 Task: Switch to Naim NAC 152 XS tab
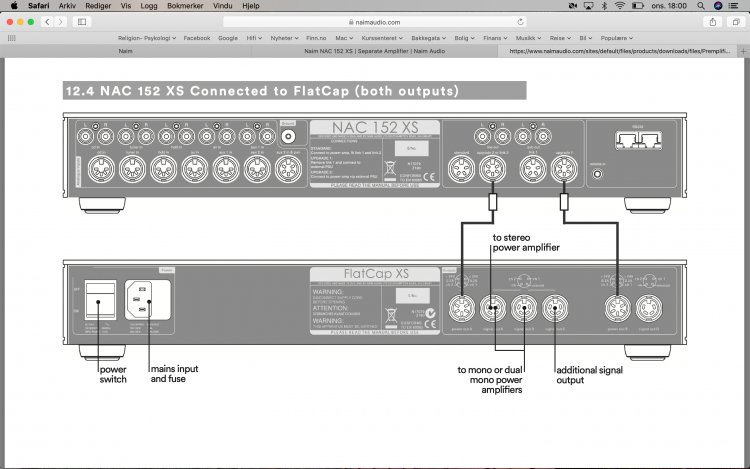point(375,51)
